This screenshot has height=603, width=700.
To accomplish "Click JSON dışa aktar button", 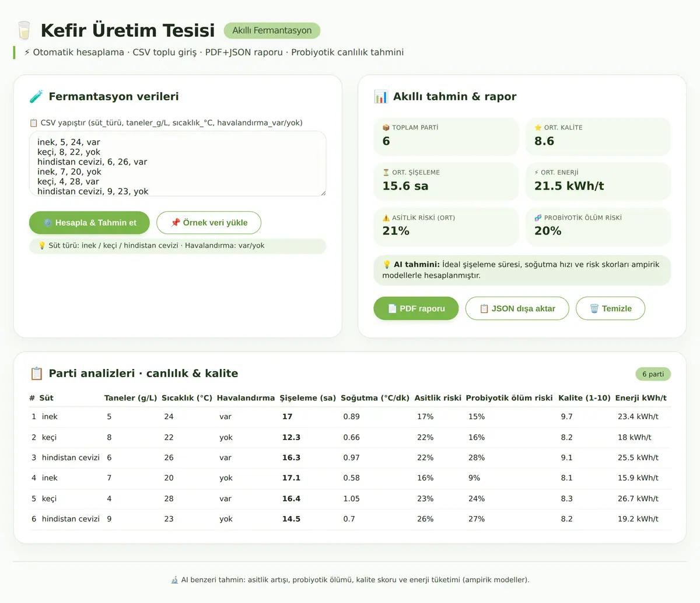I will (x=517, y=309).
